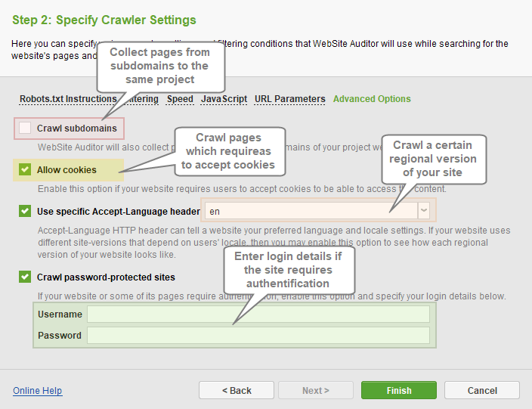Enable the Crawl subdomains checkbox
Viewport: 532px width, 409px height.
pos(25,129)
